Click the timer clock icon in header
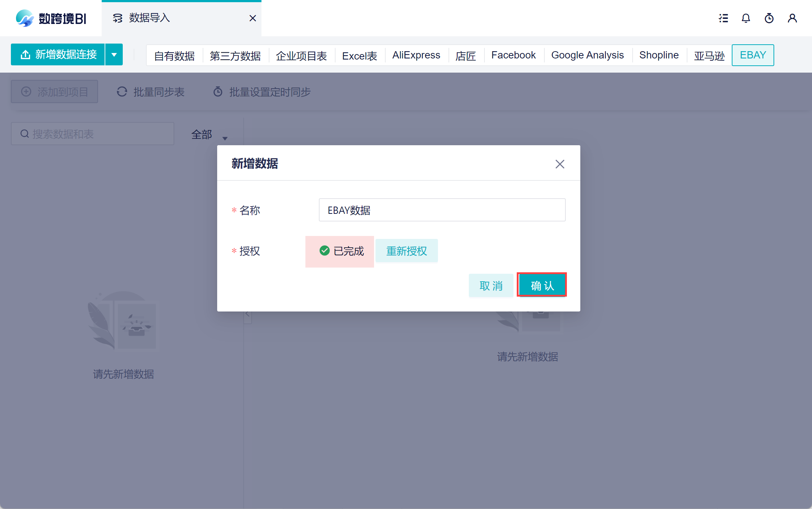 (769, 18)
